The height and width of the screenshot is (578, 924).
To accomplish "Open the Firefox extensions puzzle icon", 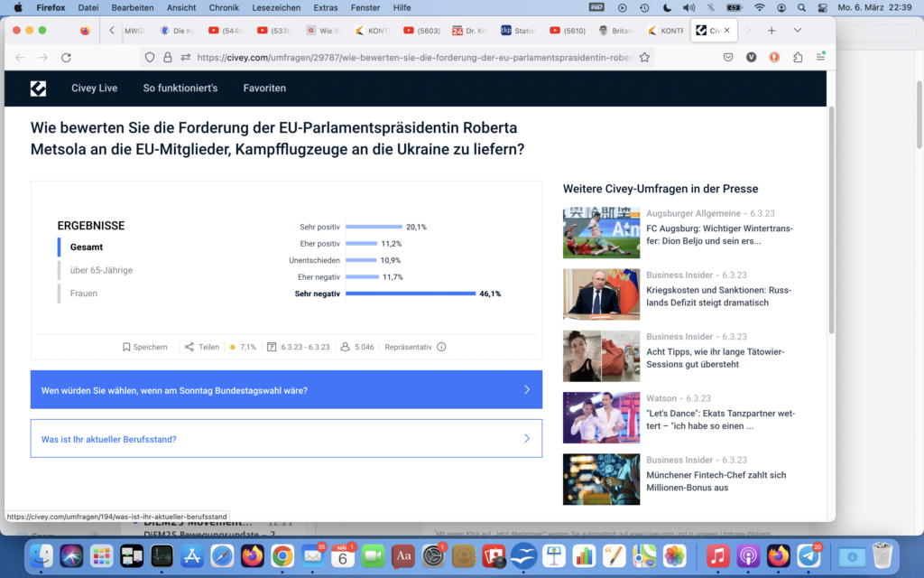I will pyautogui.click(x=798, y=57).
